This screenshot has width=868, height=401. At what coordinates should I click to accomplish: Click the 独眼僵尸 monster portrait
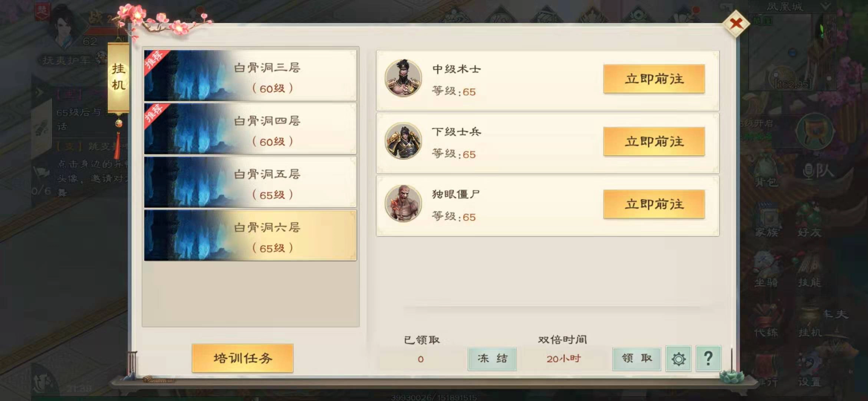coord(403,203)
